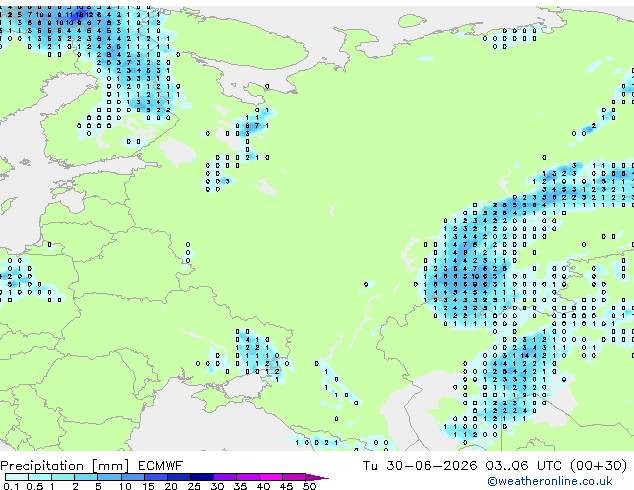Select the 35–40 mm violet legend swatch
The height and width of the screenshot is (490, 634).
248,477
